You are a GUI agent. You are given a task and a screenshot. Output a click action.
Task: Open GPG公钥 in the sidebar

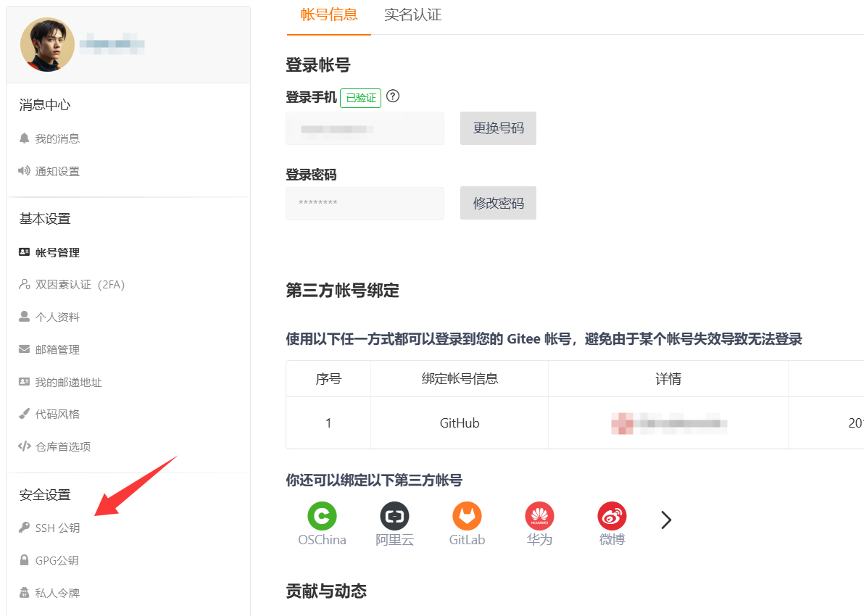click(x=57, y=561)
